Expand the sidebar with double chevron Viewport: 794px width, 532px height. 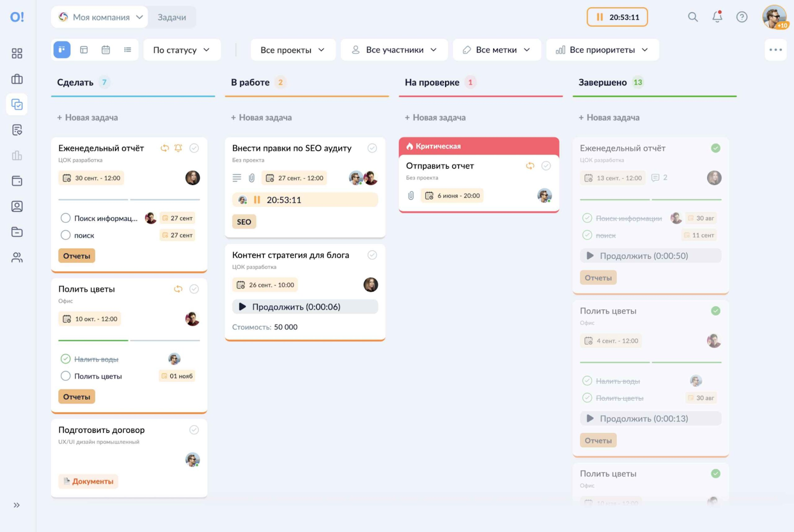pyautogui.click(x=17, y=505)
